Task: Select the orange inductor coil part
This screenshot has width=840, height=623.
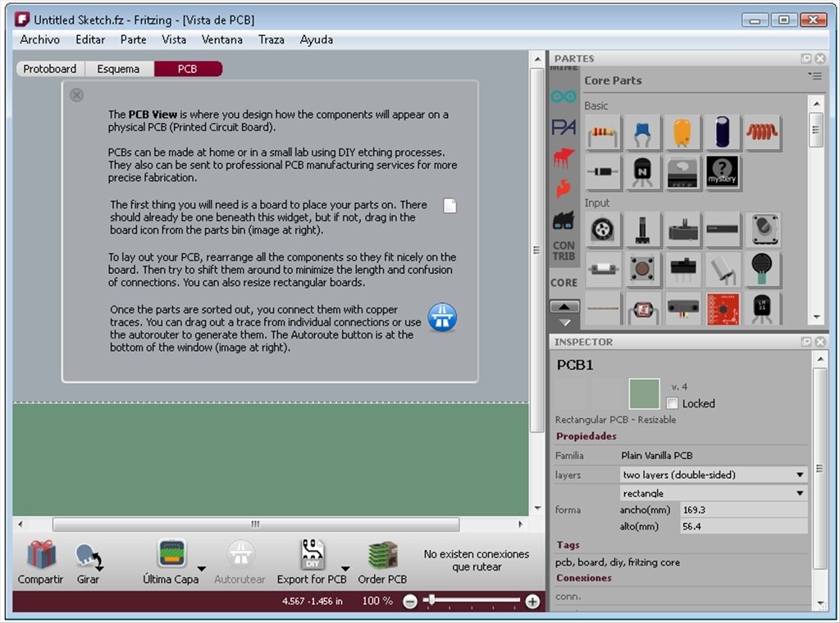Action: pyautogui.click(x=762, y=133)
